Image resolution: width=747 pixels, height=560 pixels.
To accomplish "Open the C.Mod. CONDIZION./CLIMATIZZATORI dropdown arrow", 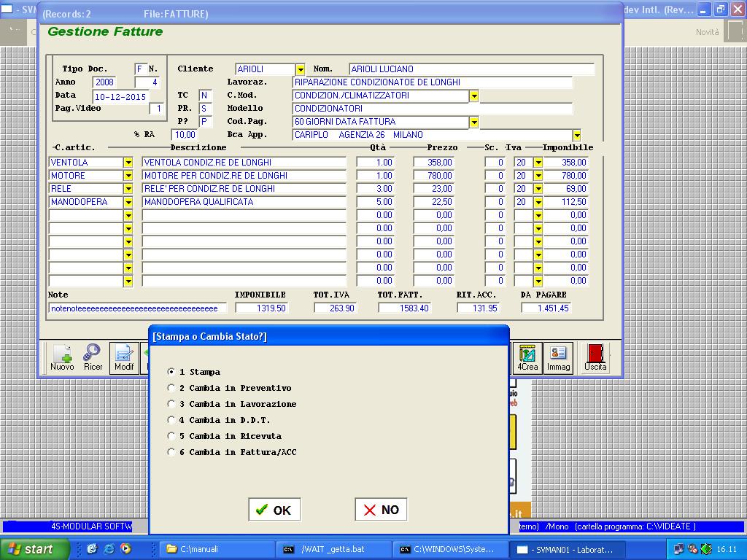I will 473,96.
